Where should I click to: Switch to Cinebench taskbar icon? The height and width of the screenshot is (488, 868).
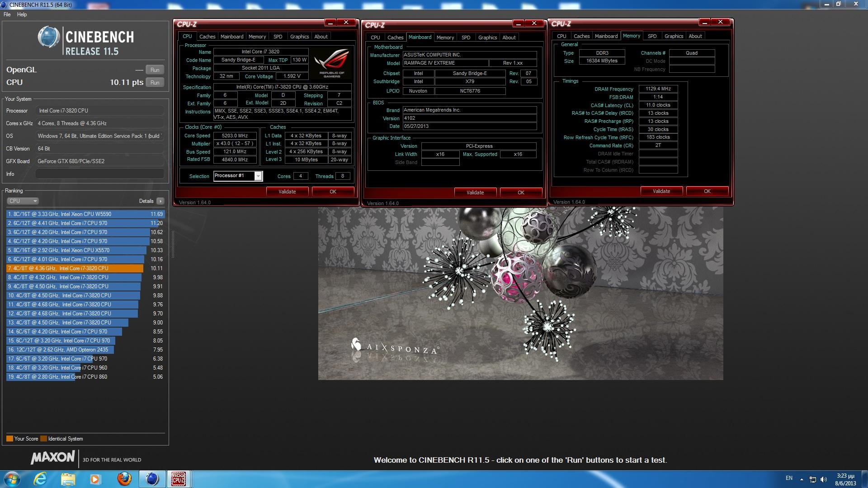point(152,479)
